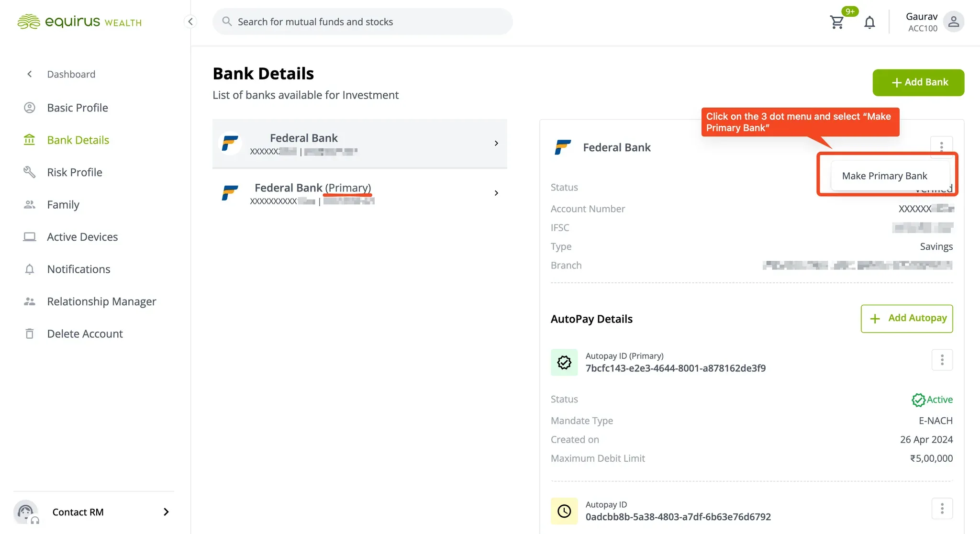Click the ₹5,00,000 maximum debit limit

pos(931,458)
